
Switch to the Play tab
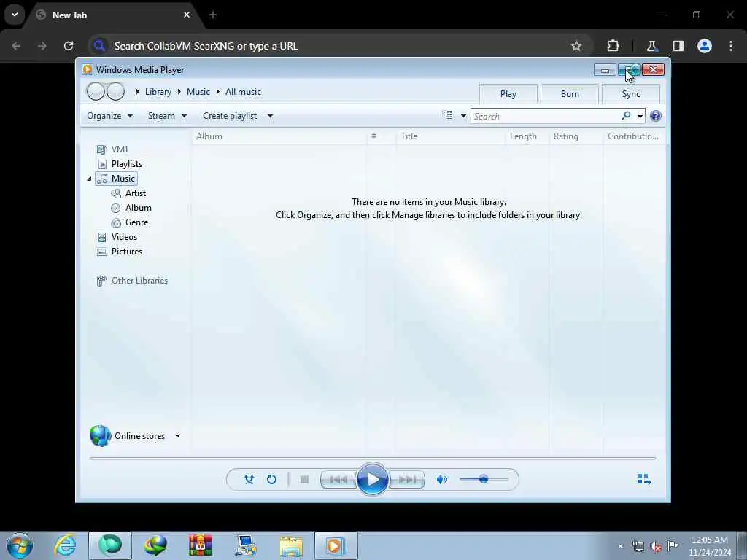(x=508, y=94)
